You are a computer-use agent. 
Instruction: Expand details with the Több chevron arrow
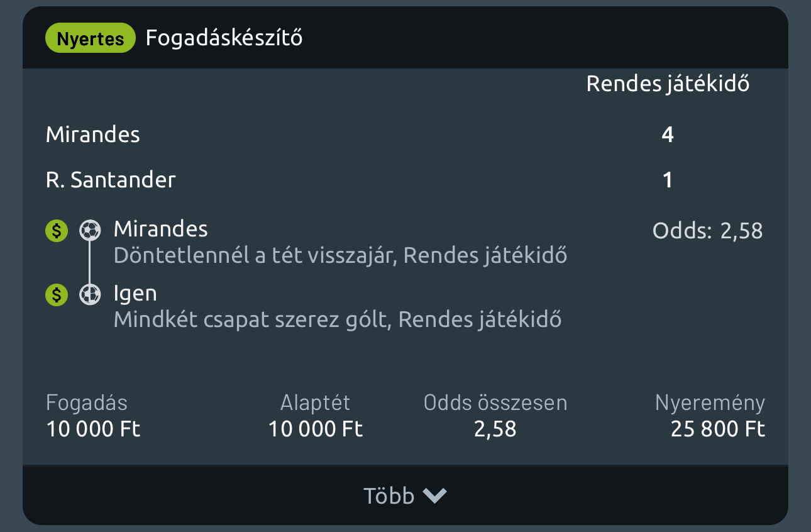click(x=434, y=496)
